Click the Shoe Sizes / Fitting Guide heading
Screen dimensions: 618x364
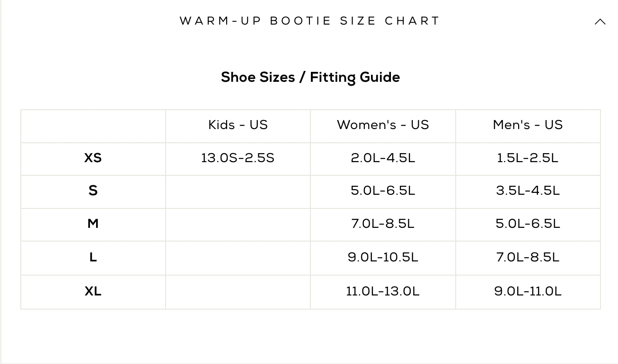pos(310,77)
